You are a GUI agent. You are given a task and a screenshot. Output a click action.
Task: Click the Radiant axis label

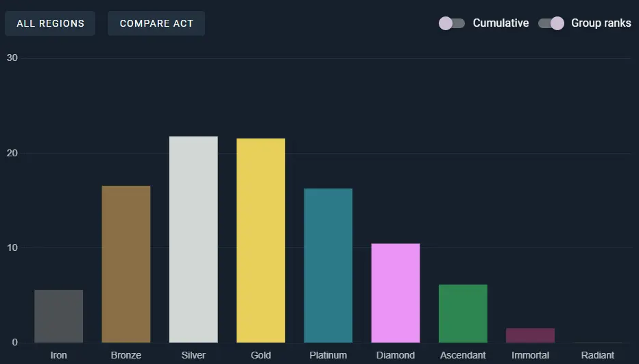(x=597, y=355)
